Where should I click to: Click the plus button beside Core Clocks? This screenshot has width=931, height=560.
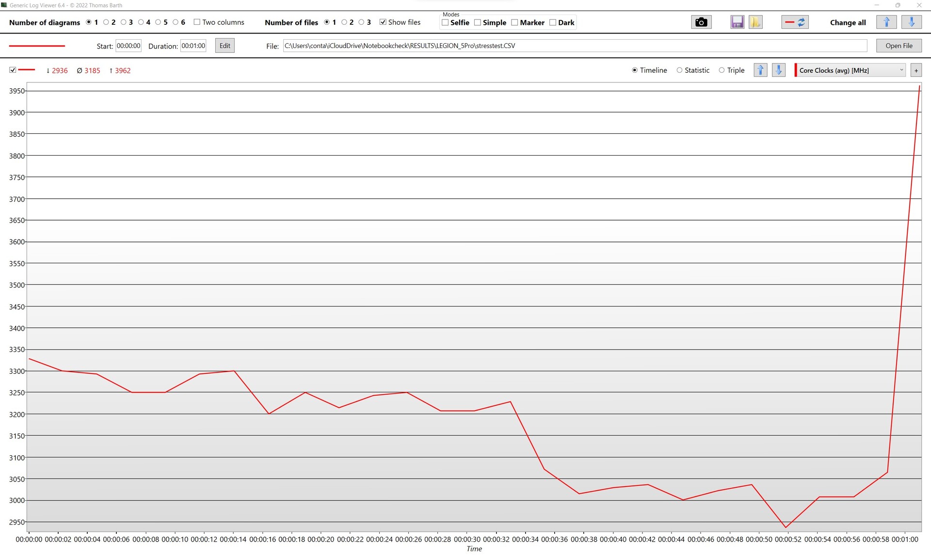(x=916, y=70)
